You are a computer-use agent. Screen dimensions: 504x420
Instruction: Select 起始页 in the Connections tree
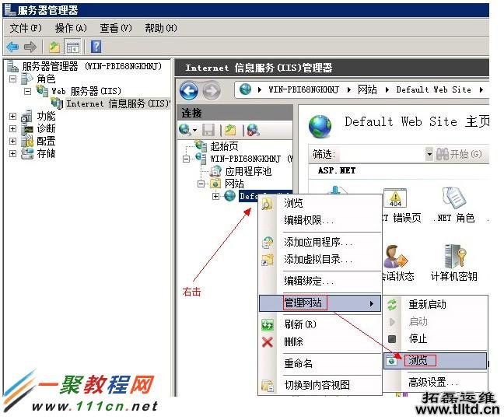point(224,146)
